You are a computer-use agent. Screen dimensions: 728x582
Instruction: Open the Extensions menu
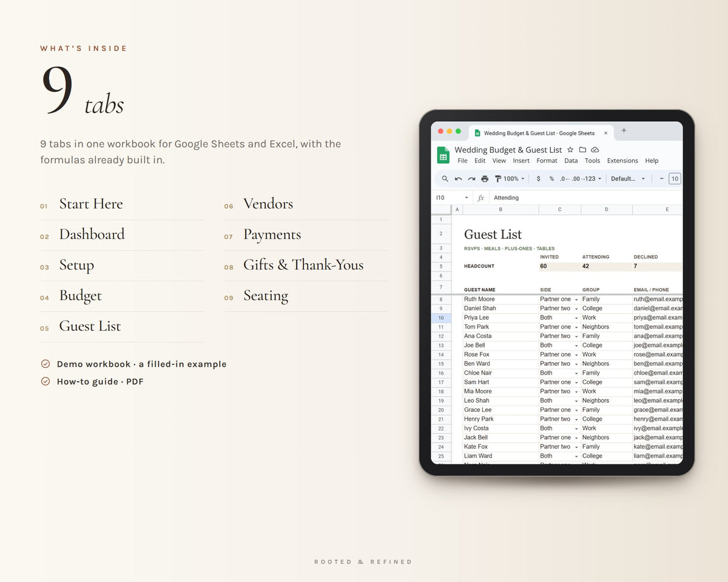coord(622,161)
